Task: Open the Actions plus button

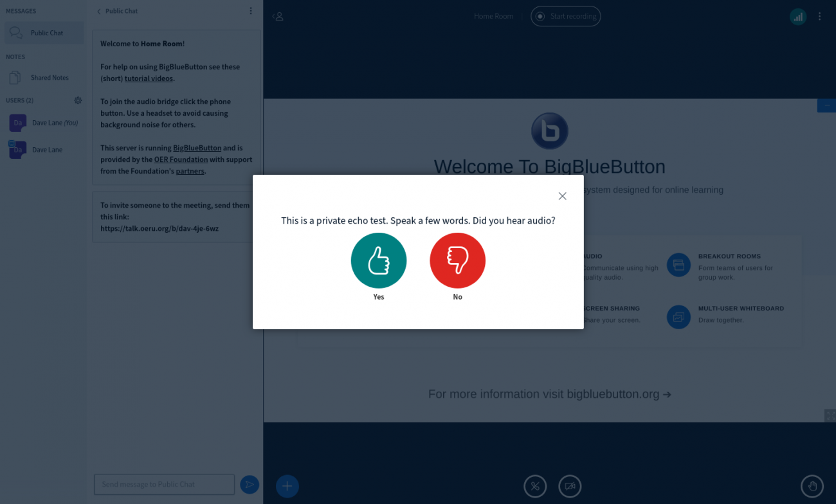Action: click(x=287, y=486)
